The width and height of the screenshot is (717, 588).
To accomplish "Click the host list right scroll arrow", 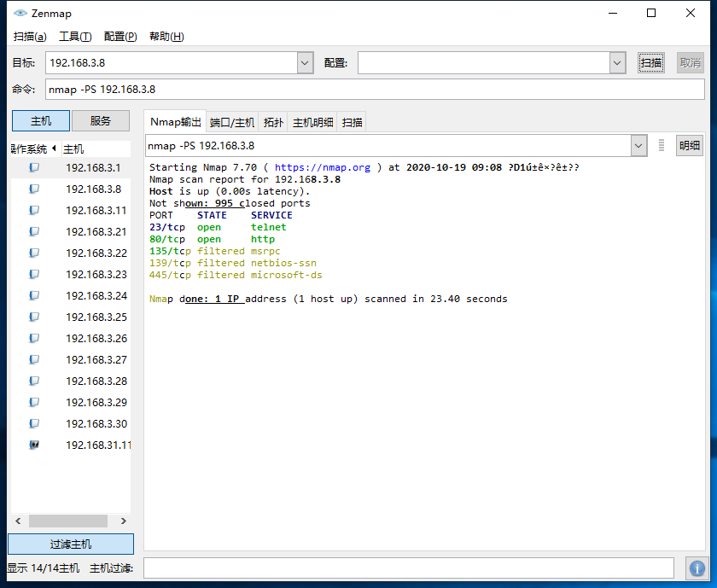I will tap(124, 521).
